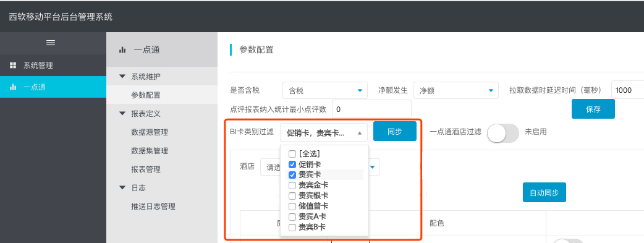The width and height of the screenshot is (644, 243).
Task: Open the 是否含税 dropdown
Action: click(325, 90)
